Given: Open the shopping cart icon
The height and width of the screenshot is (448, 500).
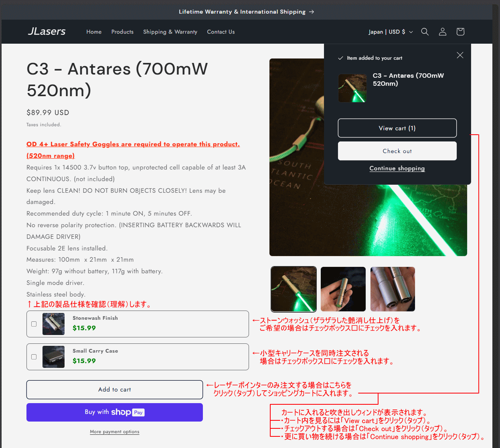Looking at the screenshot, I should pos(460,32).
